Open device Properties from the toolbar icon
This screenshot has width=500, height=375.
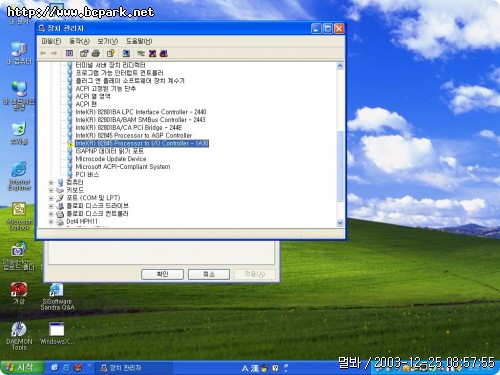coord(84,53)
